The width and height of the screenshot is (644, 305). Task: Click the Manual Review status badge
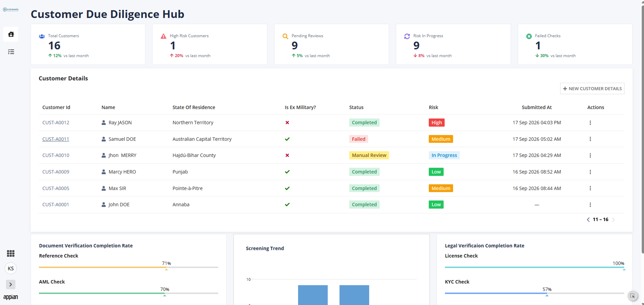[369, 155]
